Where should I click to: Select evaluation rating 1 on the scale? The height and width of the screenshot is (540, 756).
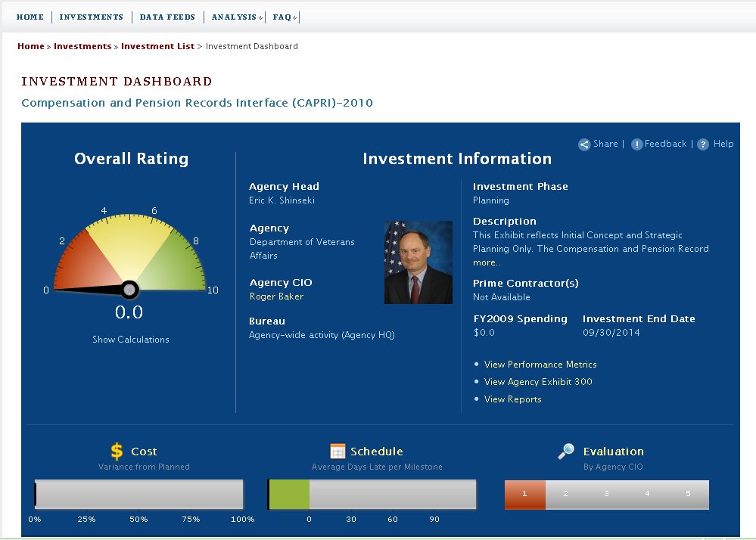point(524,495)
